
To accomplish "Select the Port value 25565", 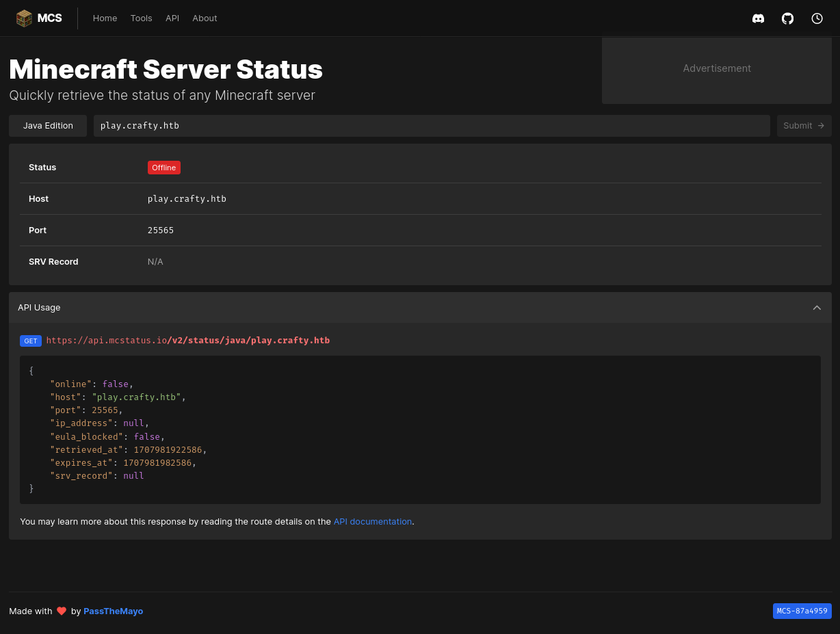I will (x=161, y=230).
